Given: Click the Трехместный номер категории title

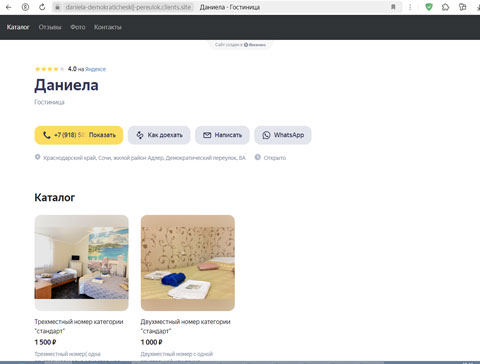Looking at the screenshot, I should coord(79,326).
